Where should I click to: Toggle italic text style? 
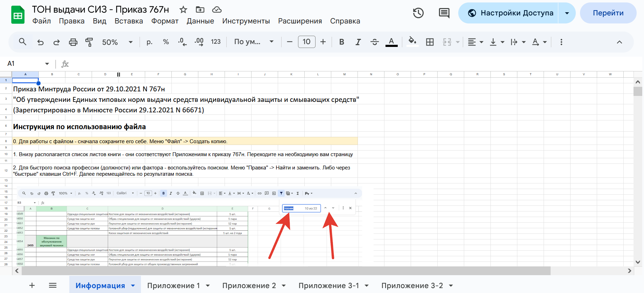click(358, 42)
